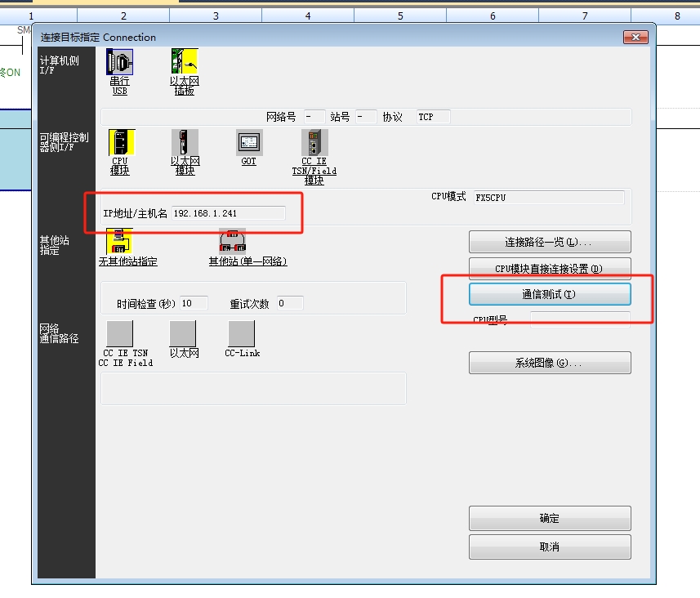The height and width of the screenshot is (598, 700).
Task: Choose the PLC-side CPU Module icon
Action: [x=121, y=142]
